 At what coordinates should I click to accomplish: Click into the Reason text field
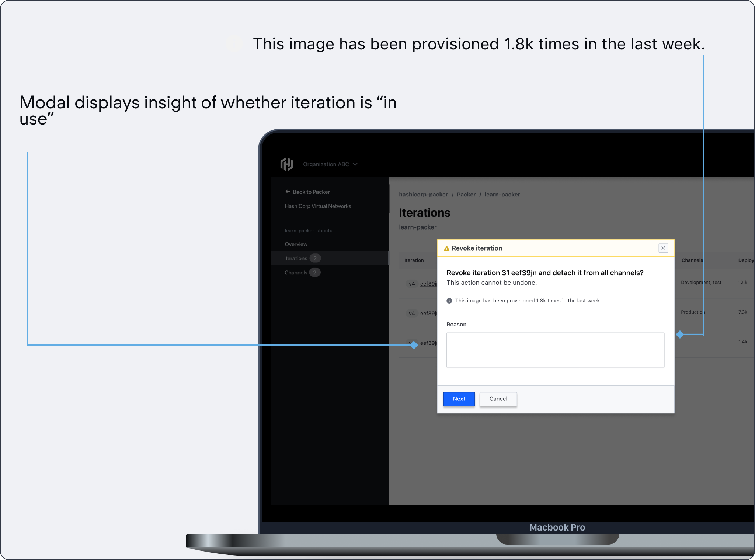pos(555,350)
